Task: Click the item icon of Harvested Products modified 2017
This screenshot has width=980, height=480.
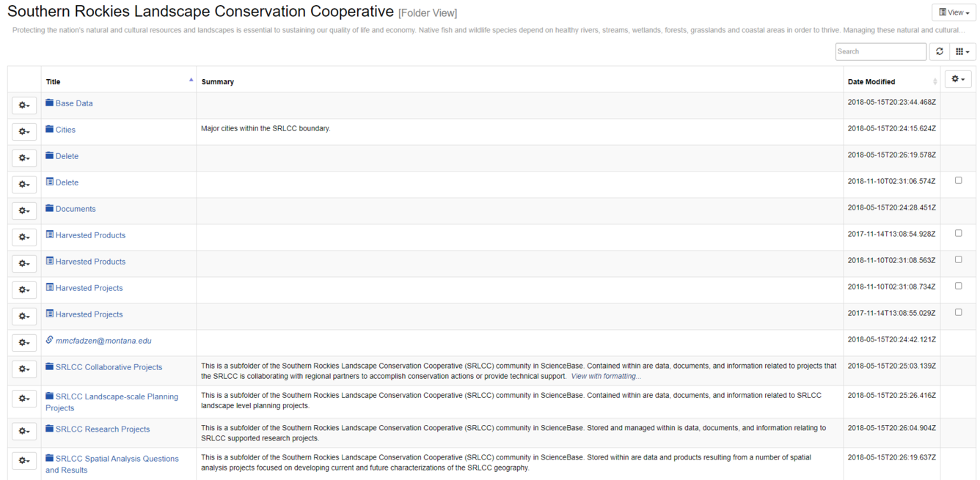Action: [49, 235]
